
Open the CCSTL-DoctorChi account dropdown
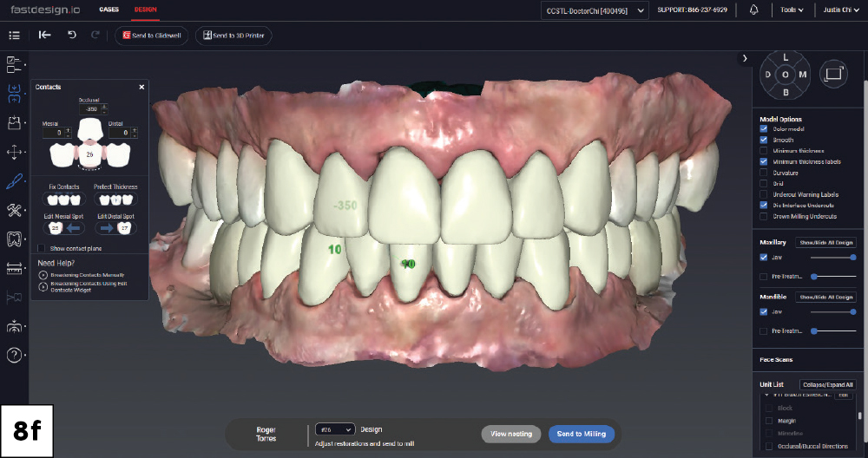tap(595, 10)
